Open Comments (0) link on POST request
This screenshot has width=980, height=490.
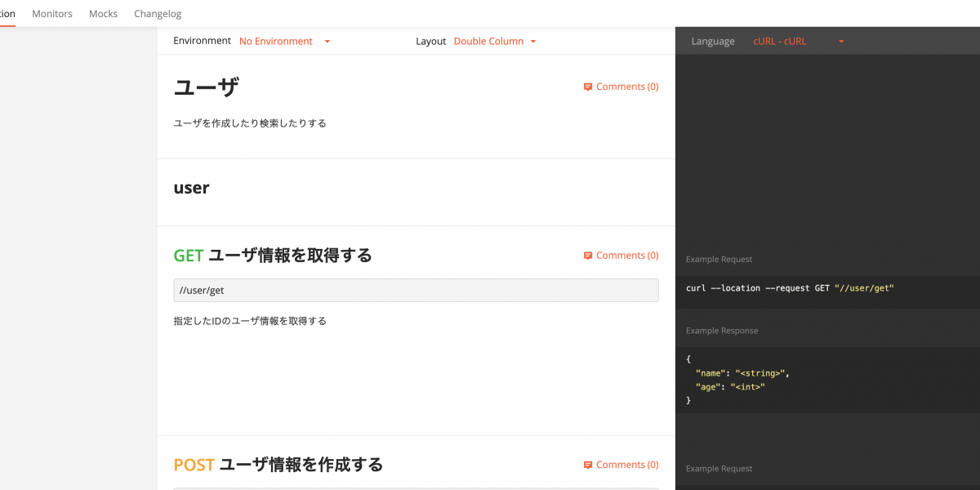click(626, 465)
